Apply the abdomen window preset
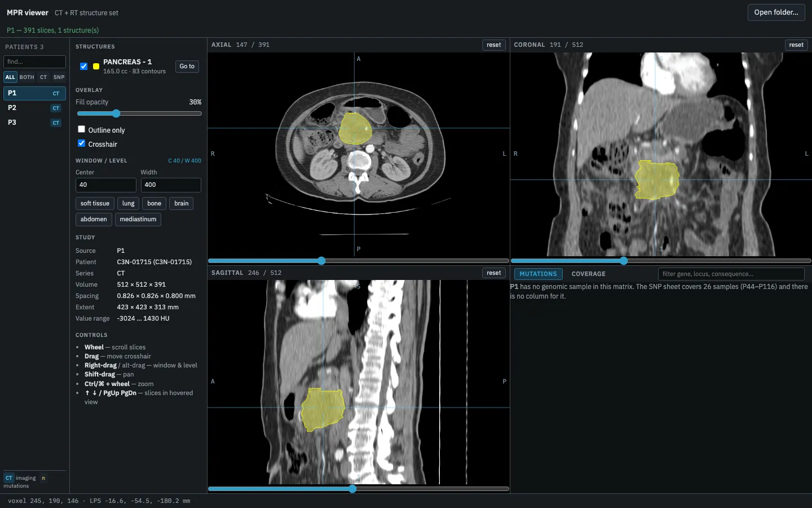This screenshot has width=812, height=508. click(94, 220)
